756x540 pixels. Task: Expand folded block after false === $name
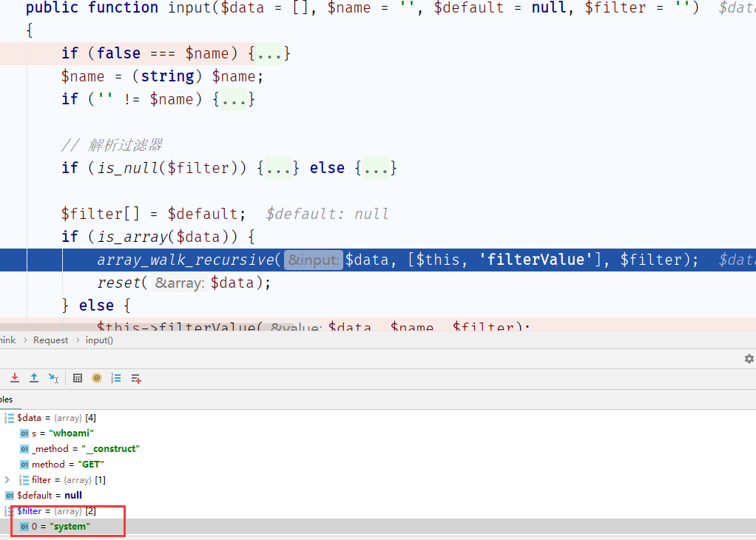269,53
